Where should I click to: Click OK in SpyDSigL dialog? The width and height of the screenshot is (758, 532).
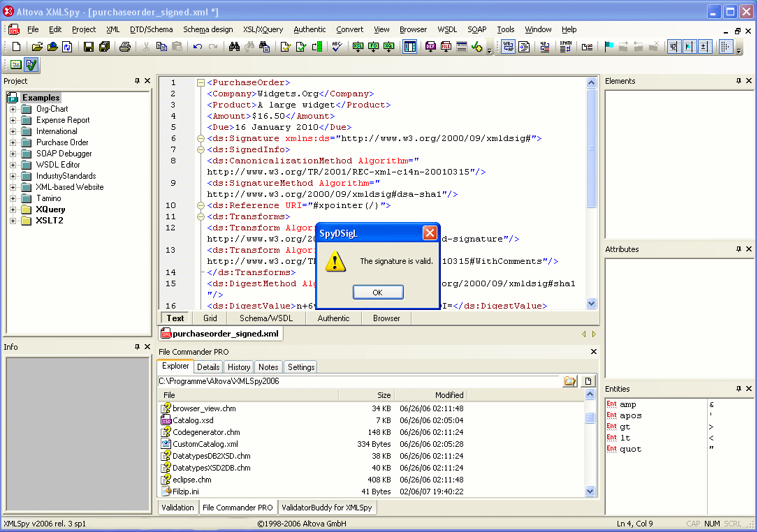click(x=378, y=293)
